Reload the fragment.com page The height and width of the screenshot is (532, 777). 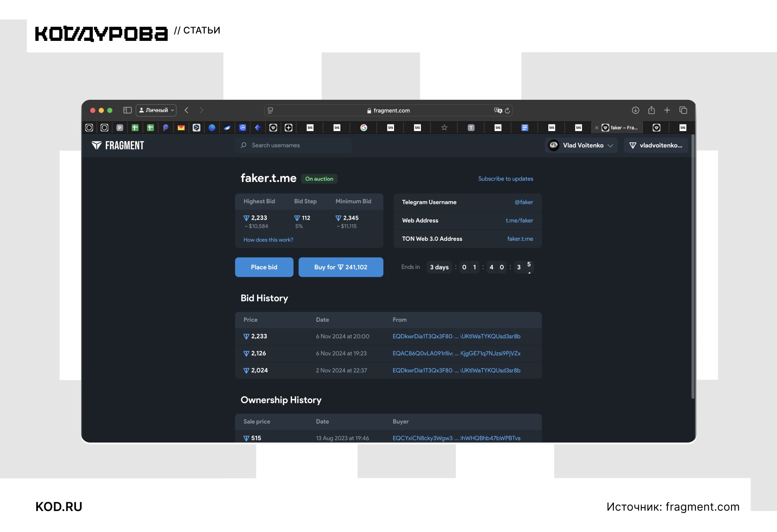[x=507, y=110]
